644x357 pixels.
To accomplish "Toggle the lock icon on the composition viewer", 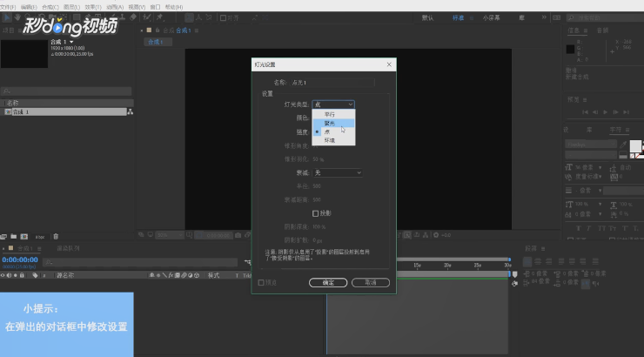I will tap(158, 30).
